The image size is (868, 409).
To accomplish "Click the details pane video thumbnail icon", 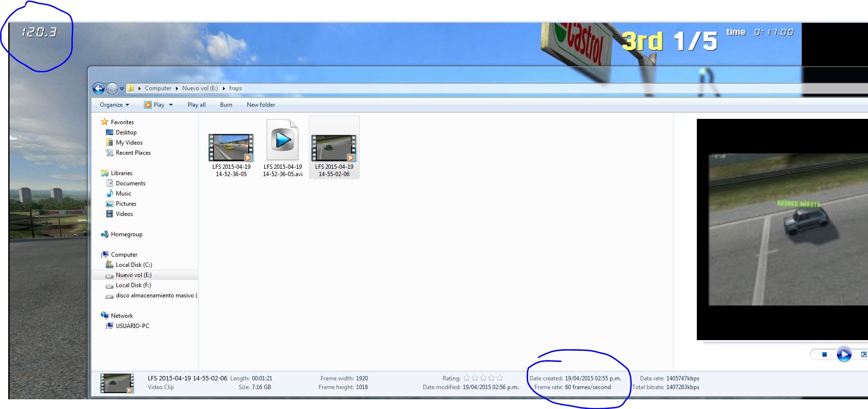I will pos(117,383).
